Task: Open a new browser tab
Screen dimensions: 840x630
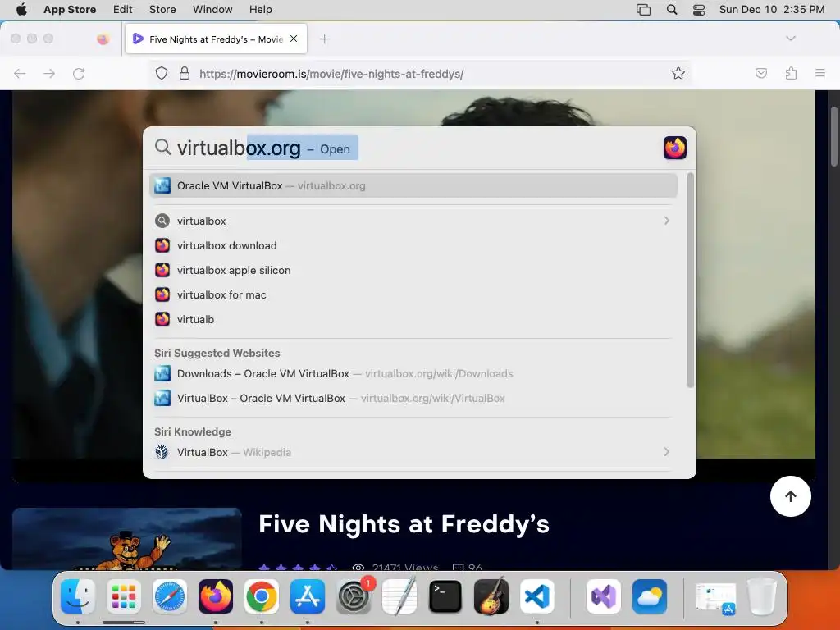Action: click(x=324, y=39)
